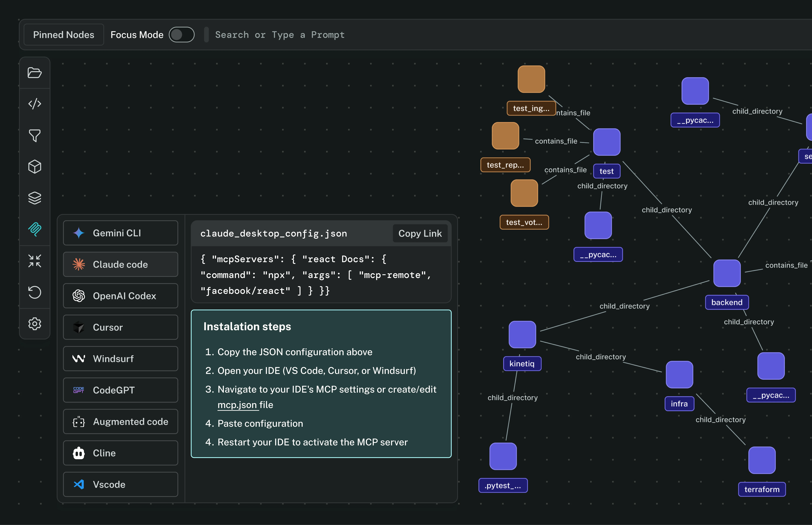The image size is (812, 525).
Task: Select the backend graph node label
Action: pos(727,302)
